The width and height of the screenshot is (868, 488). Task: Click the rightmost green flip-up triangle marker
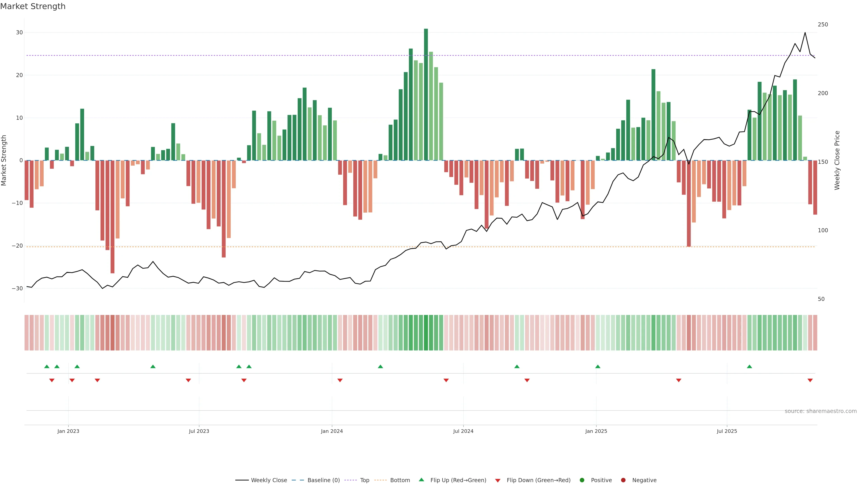749,366
